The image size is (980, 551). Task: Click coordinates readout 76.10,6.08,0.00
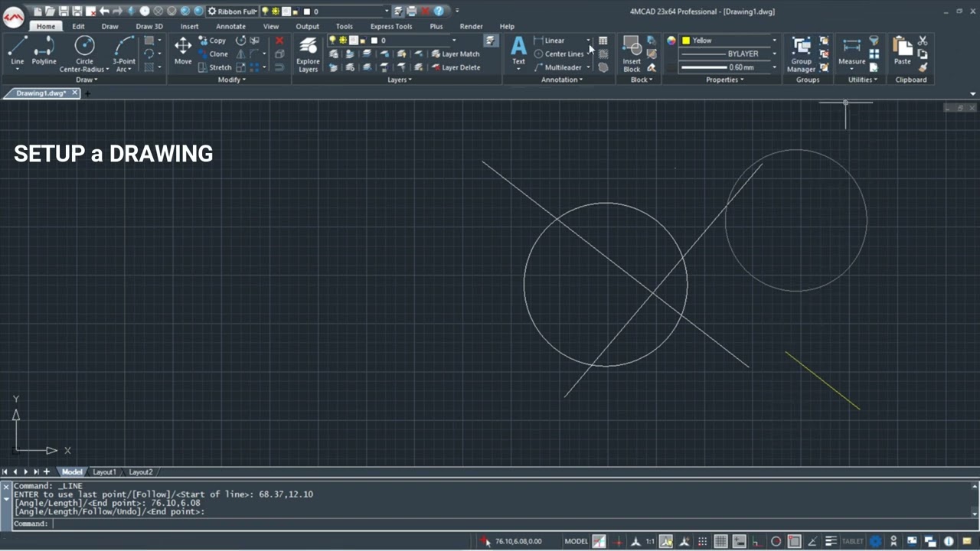coord(518,541)
